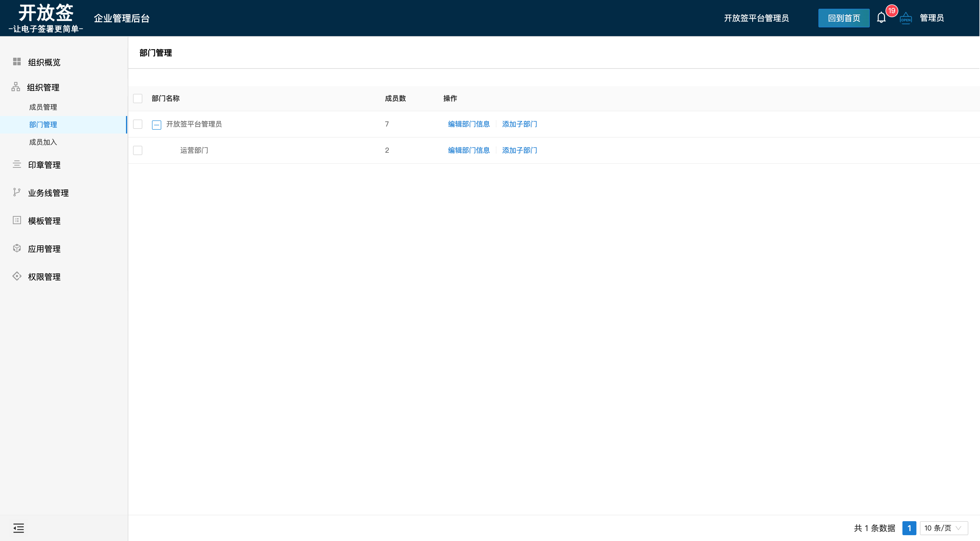The image size is (980, 541).
Task: Open the 应用管理 menu
Action: (x=44, y=249)
